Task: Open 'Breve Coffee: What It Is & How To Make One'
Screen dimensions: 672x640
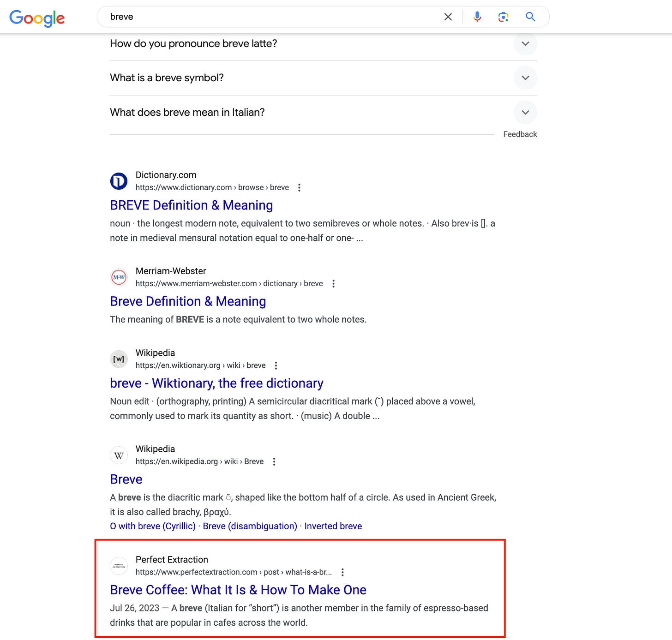Action: point(238,590)
